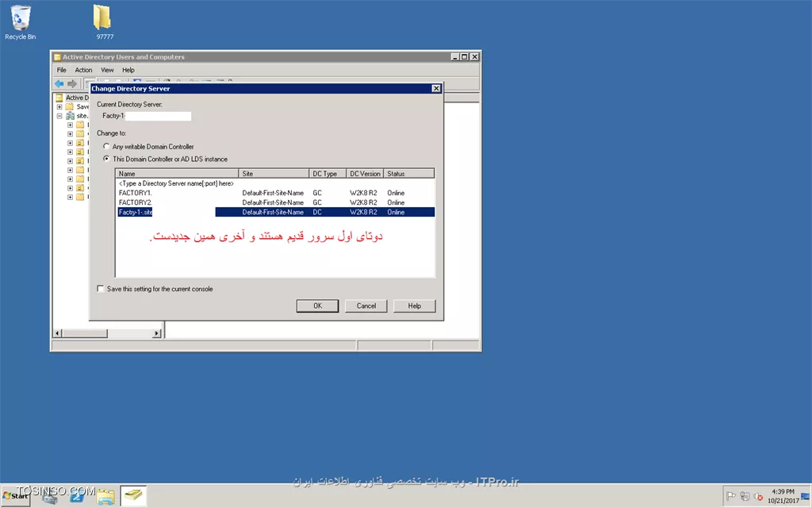
Task: Open the Recycle Bin desktop icon
Action: click(20, 21)
